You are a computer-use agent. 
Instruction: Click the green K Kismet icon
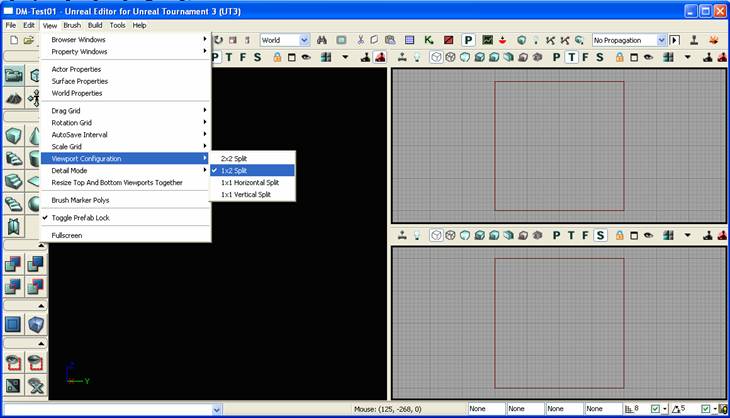click(429, 40)
